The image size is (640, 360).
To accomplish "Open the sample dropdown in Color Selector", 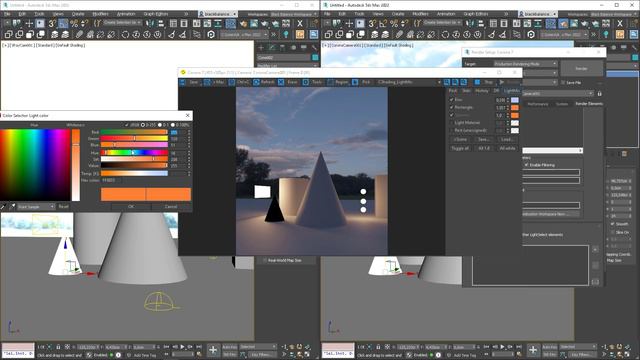I will (36, 207).
